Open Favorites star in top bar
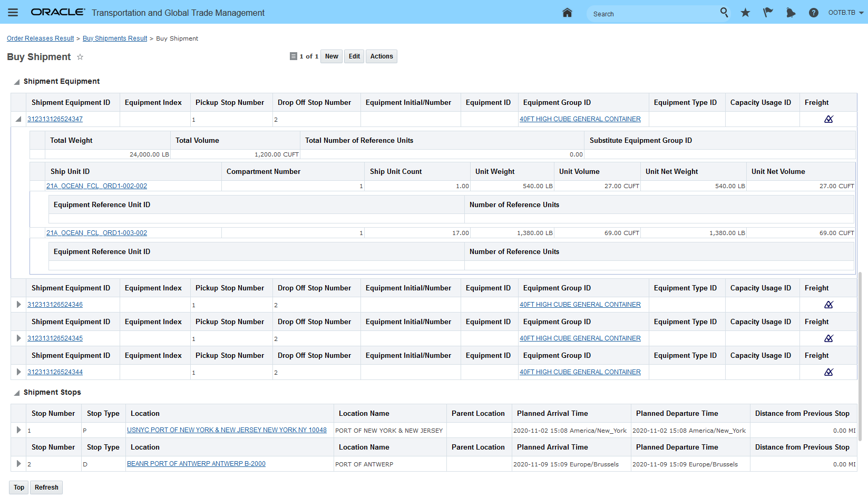Screen dimensions: 868x497 point(745,13)
